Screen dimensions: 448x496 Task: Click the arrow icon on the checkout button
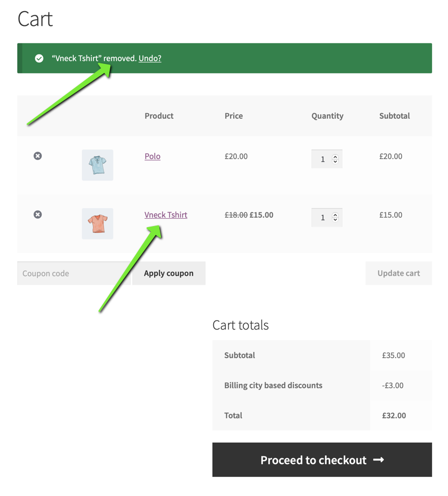378,460
